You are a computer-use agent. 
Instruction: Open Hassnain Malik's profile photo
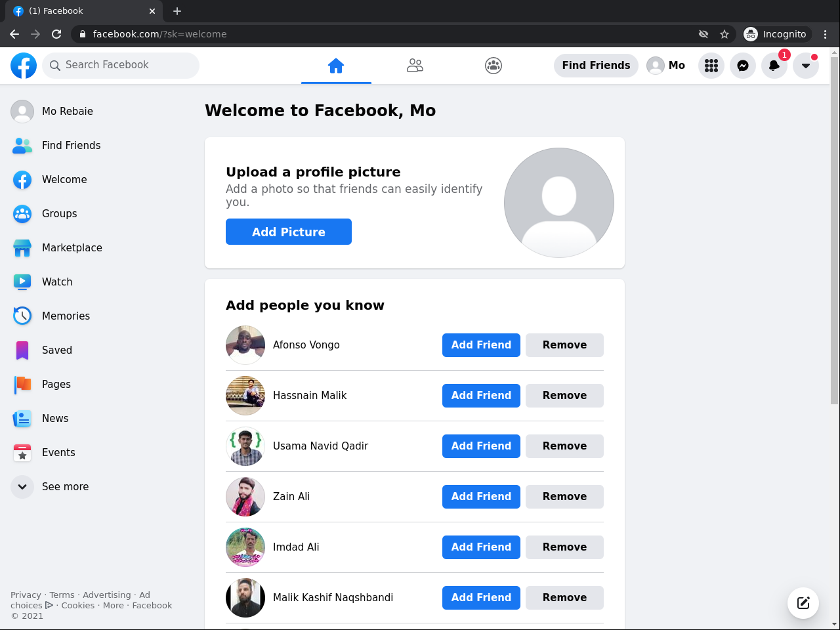(245, 396)
